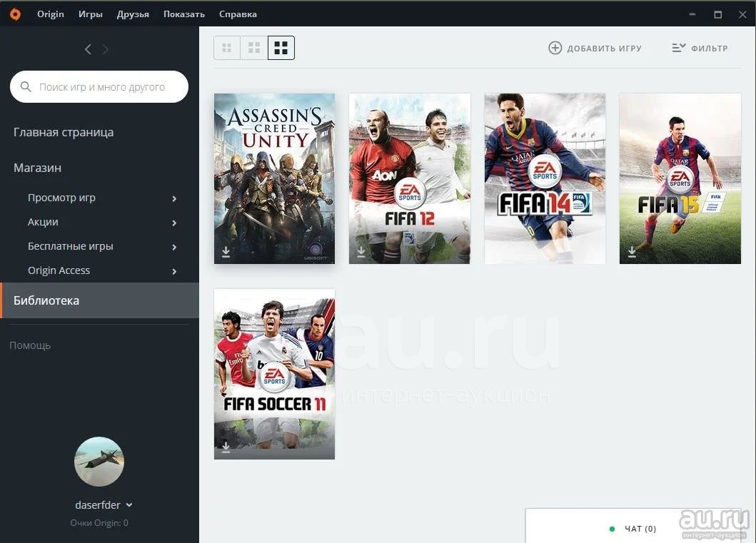Expand the Просмотр игр chevron

pyautogui.click(x=174, y=198)
